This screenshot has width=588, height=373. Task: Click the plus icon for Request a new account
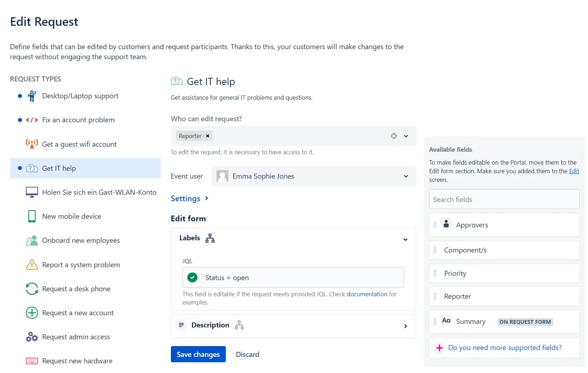32,313
